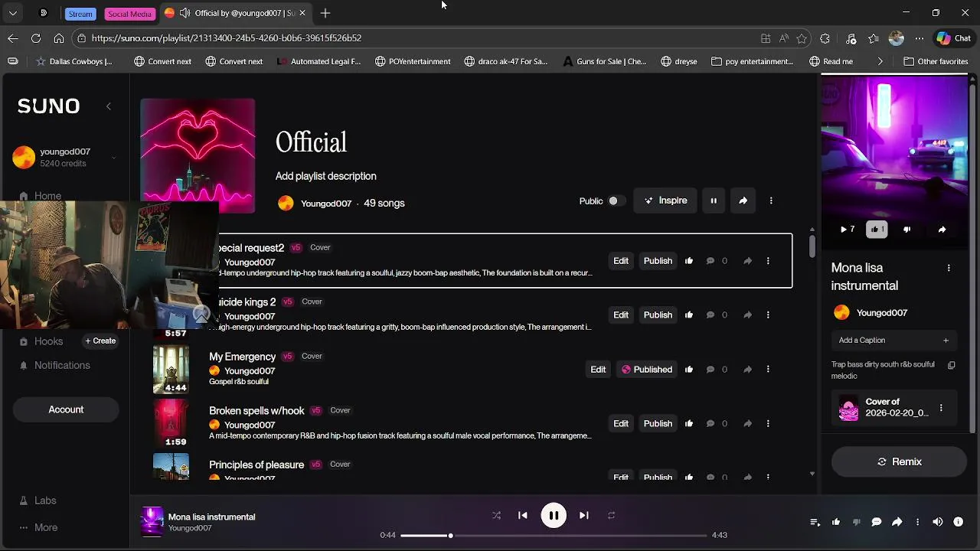This screenshot has height=551, width=980.
Task: Open more options for My Emergency
Action: [768, 370]
